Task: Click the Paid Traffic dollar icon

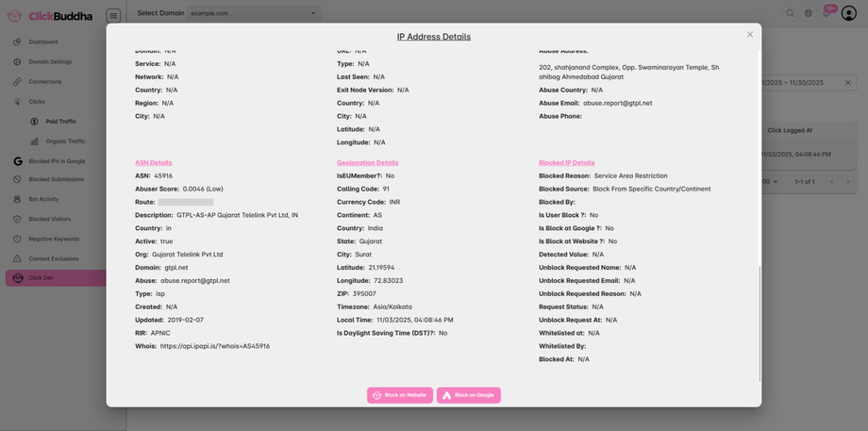Action: click(34, 122)
